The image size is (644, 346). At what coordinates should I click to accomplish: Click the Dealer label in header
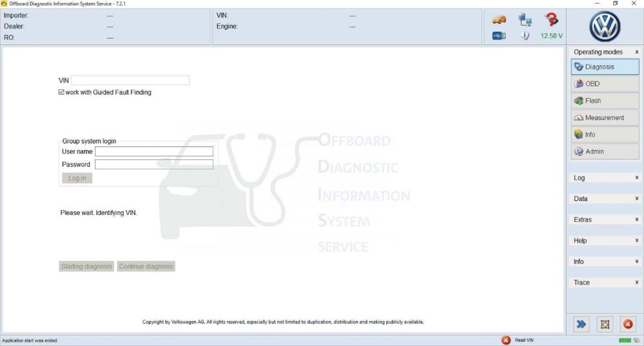click(x=14, y=26)
